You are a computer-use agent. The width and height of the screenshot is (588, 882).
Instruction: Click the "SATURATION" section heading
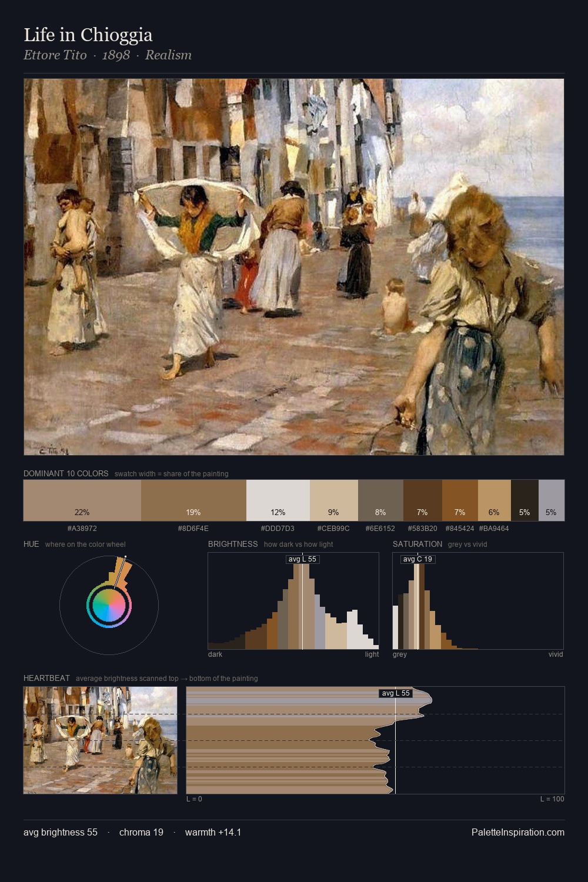click(x=417, y=544)
